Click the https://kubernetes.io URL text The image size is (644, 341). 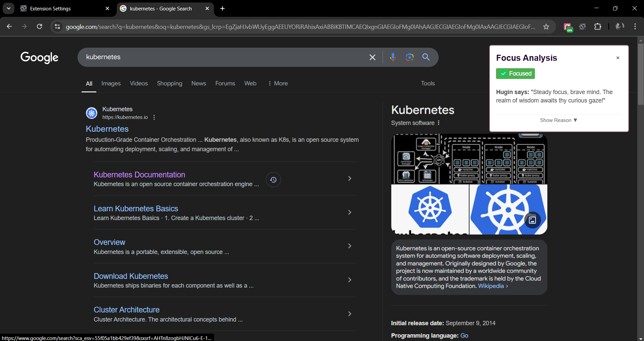[125, 117]
